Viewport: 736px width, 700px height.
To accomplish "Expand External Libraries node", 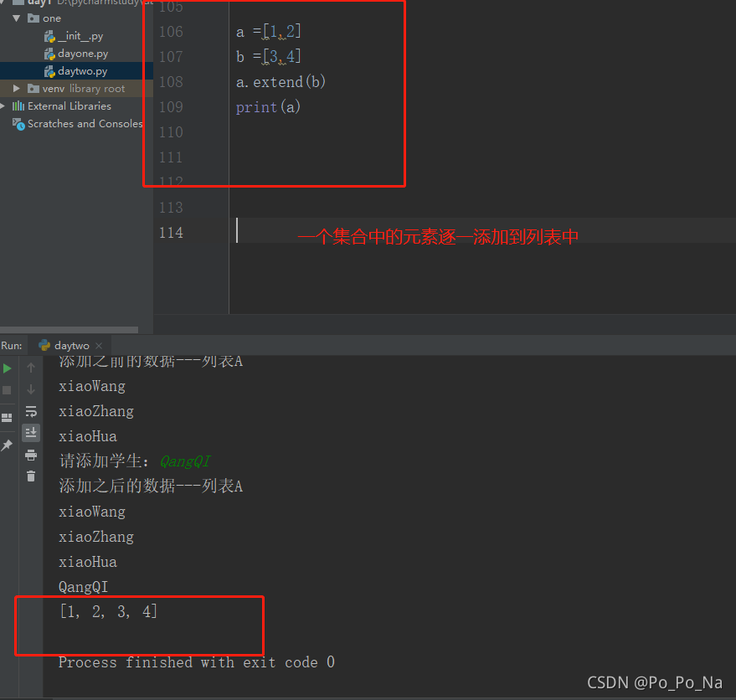I will (5, 106).
